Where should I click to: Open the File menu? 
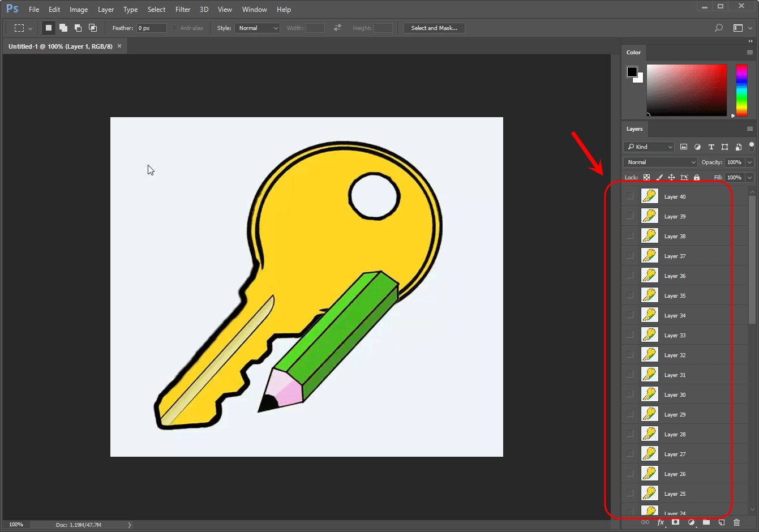pos(34,9)
